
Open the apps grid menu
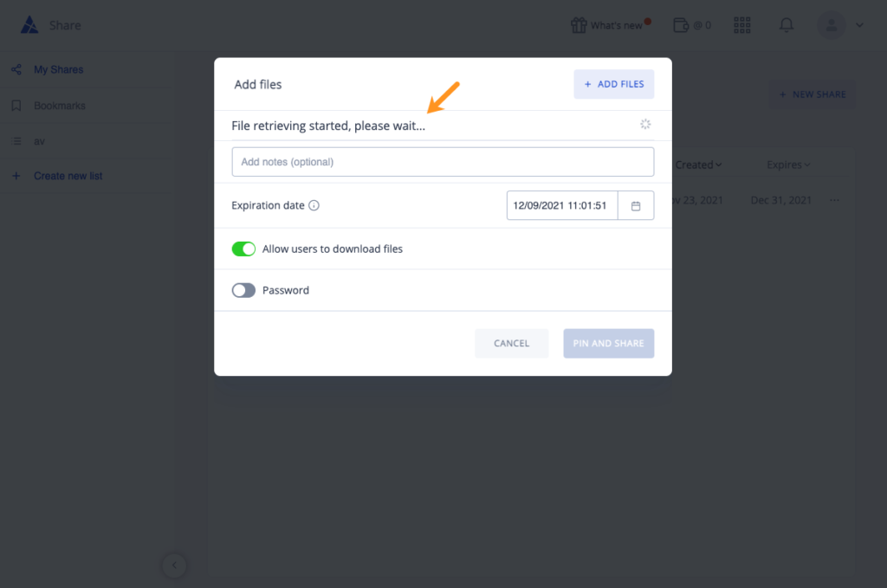tap(741, 25)
